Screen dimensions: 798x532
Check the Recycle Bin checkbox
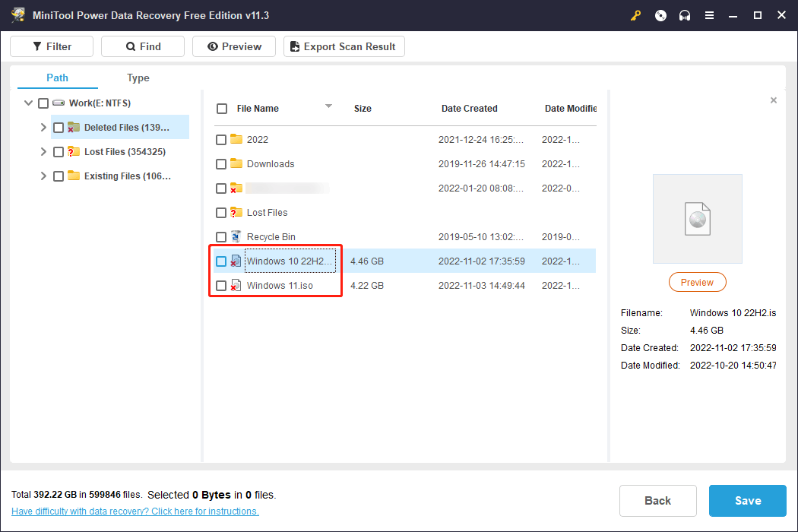pyautogui.click(x=221, y=237)
